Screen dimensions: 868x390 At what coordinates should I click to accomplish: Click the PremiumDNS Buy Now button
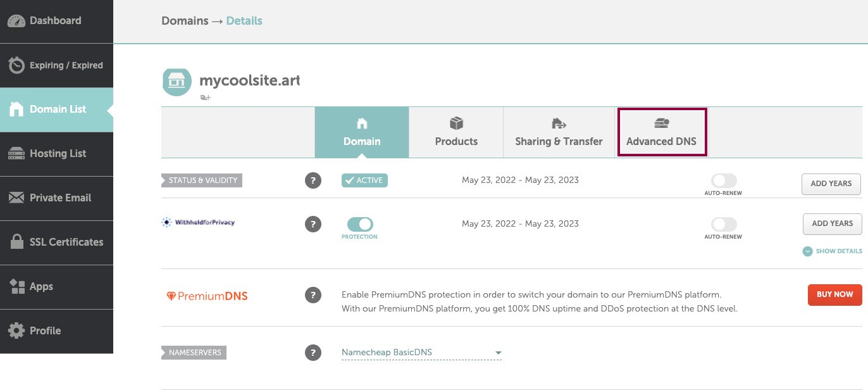point(835,294)
